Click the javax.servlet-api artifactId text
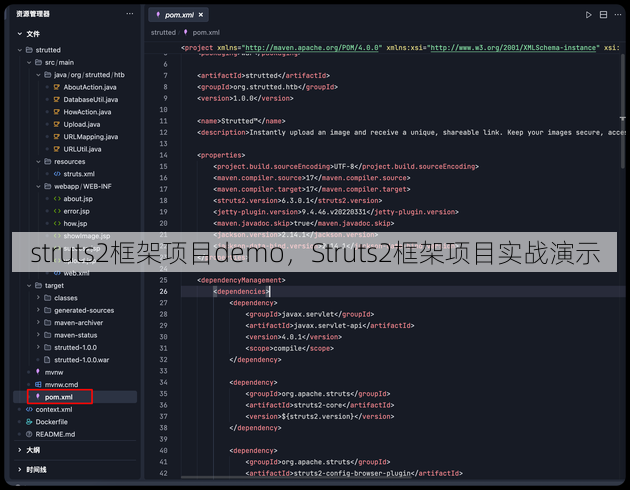Screen dimensions: 630x490 328,326
